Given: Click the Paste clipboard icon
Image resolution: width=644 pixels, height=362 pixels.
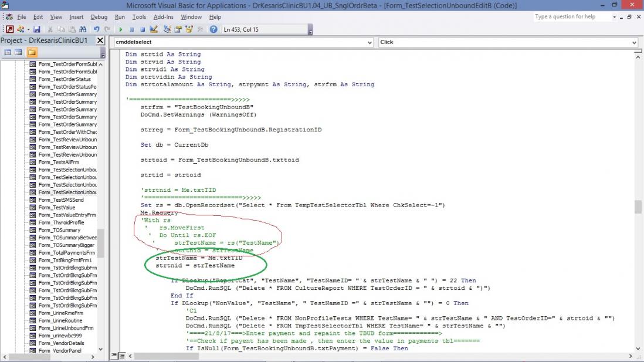Looking at the screenshot, I should tap(72, 29).
